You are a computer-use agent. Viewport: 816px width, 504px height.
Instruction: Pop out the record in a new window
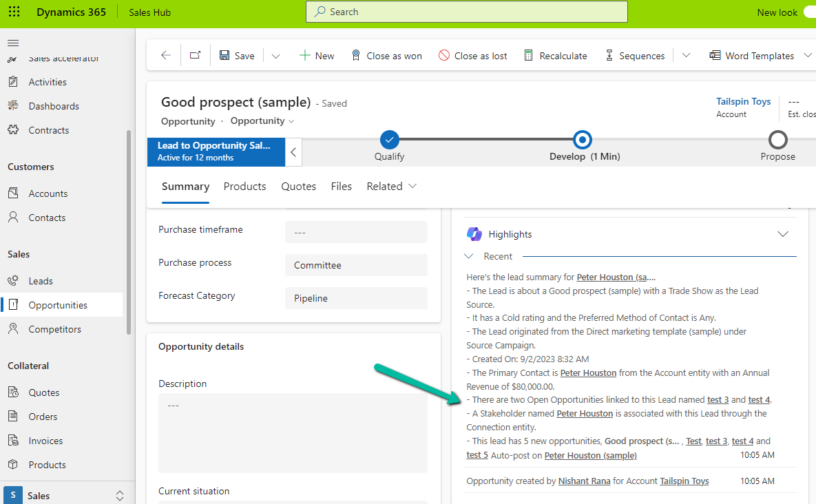pos(195,55)
